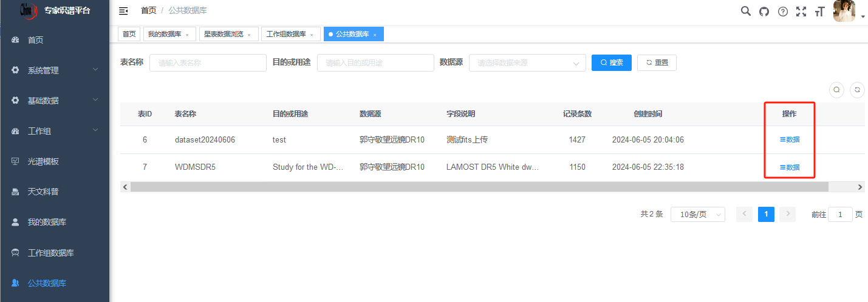This screenshot has height=302, width=868.
Task: Open the GitHub repository icon
Action: [x=764, y=11]
